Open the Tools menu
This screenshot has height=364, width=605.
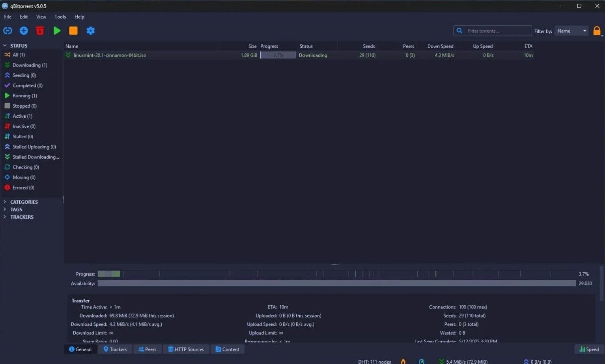60,17
